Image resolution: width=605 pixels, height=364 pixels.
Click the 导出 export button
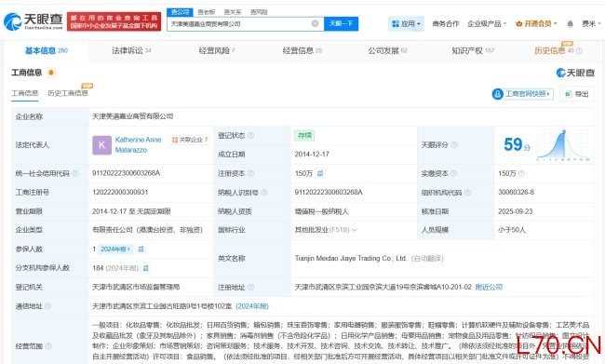(x=577, y=94)
